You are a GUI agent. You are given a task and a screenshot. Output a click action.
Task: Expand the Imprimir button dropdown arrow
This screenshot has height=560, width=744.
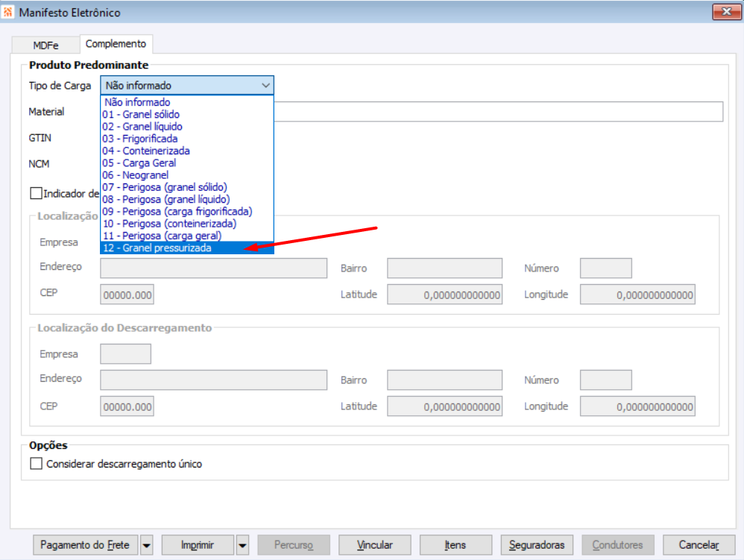242,545
